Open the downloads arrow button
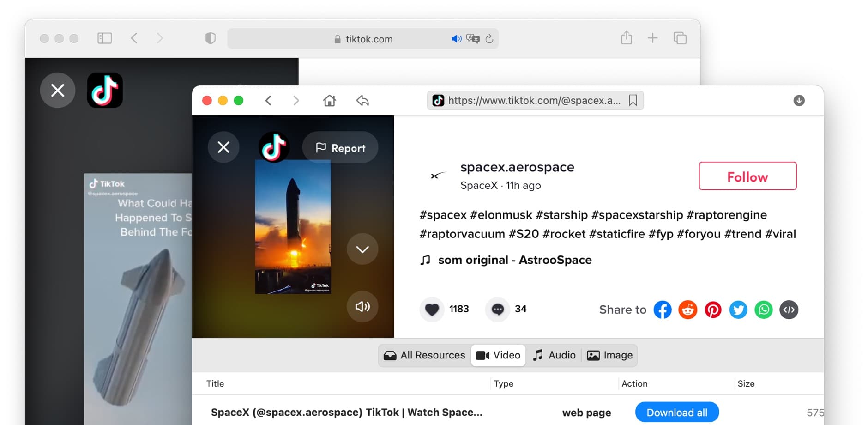 (799, 100)
